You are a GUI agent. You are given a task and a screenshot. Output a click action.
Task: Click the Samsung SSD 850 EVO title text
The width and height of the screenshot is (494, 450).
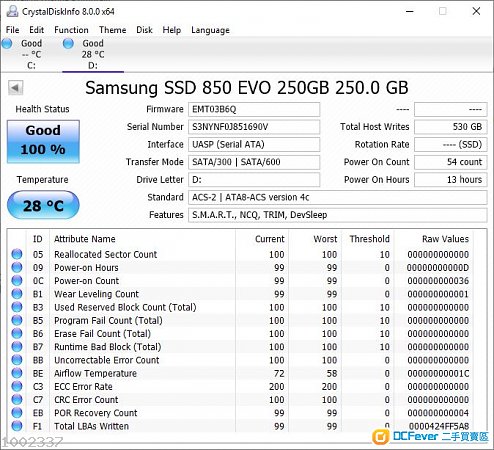[x=247, y=88]
